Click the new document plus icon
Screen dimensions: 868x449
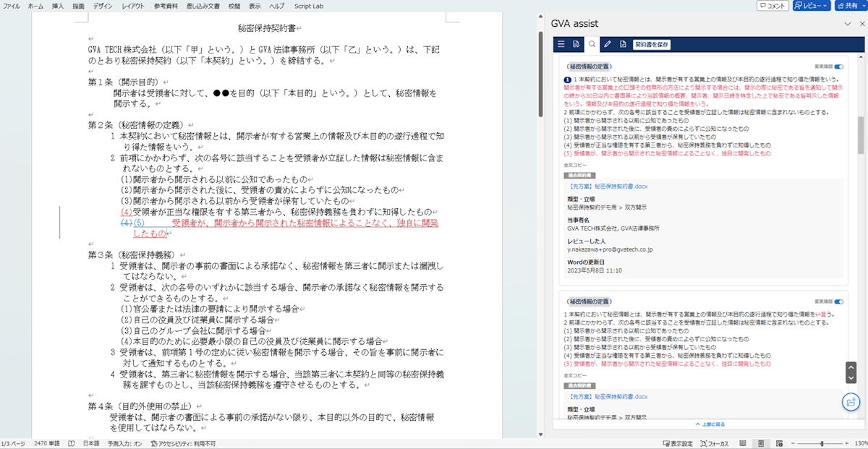(622, 44)
